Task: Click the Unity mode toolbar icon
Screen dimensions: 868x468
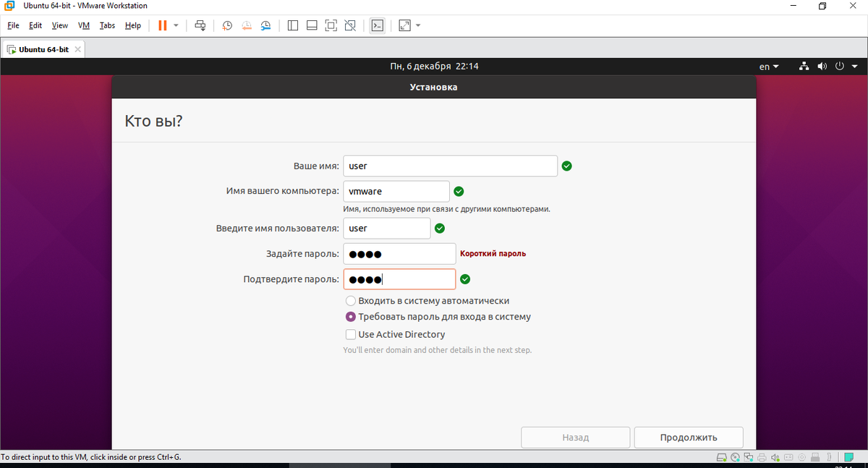Action: pyautogui.click(x=350, y=25)
